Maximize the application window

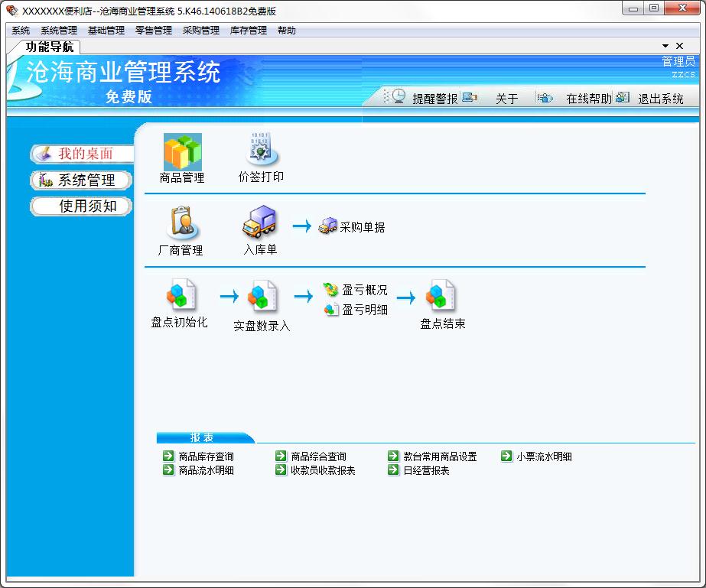pyautogui.click(x=654, y=8)
